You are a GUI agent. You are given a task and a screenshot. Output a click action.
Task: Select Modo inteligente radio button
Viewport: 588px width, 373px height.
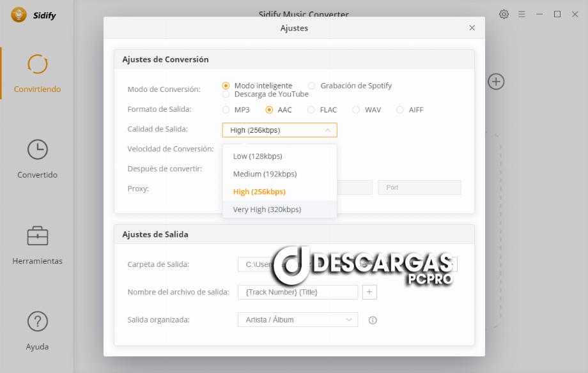click(226, 86)
